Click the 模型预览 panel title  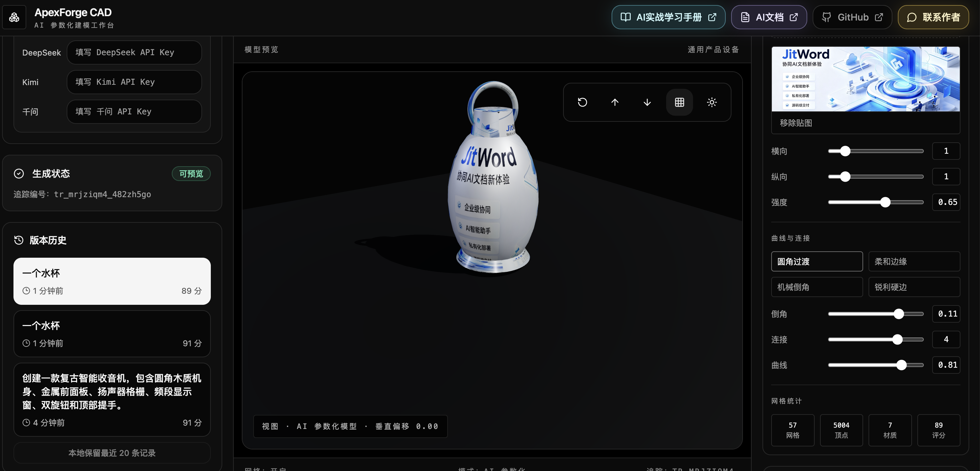pyautogui.click(x=261, y=49)
